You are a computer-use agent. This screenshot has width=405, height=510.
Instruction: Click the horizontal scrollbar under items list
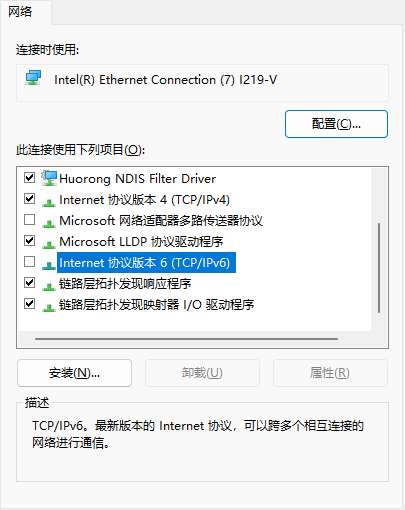(x=186, y=339)
